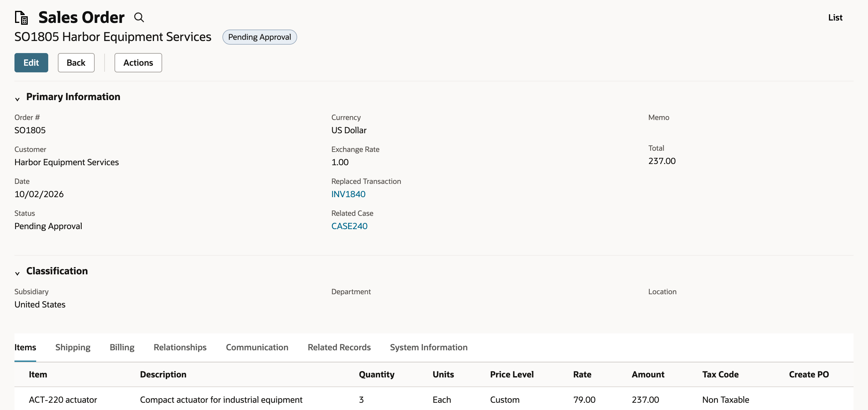Click the Custom price level cell

coord(505,400)
